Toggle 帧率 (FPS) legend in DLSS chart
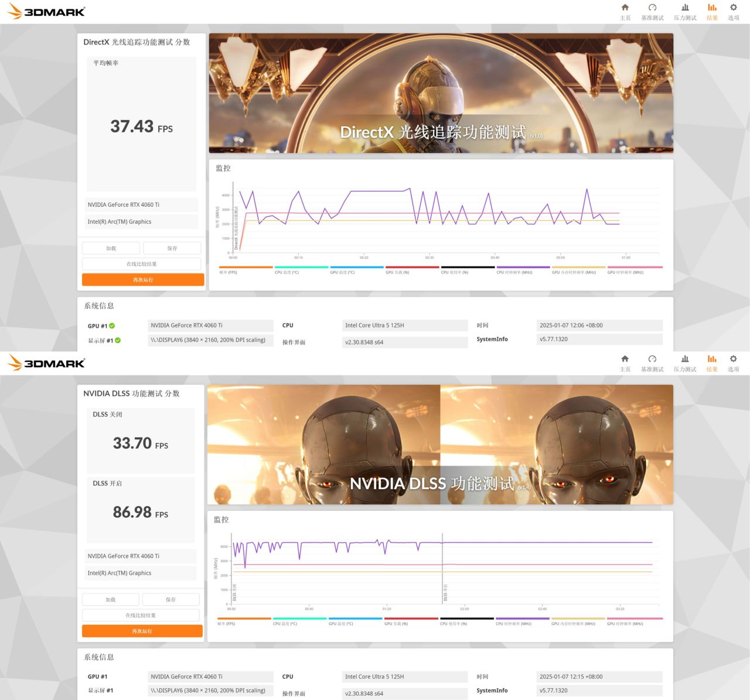 (244, 622)
